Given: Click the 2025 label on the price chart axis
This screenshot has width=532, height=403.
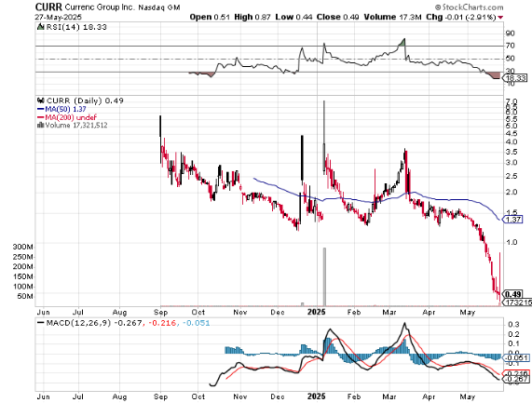Looking at the screenshot, I should point(317,312).
